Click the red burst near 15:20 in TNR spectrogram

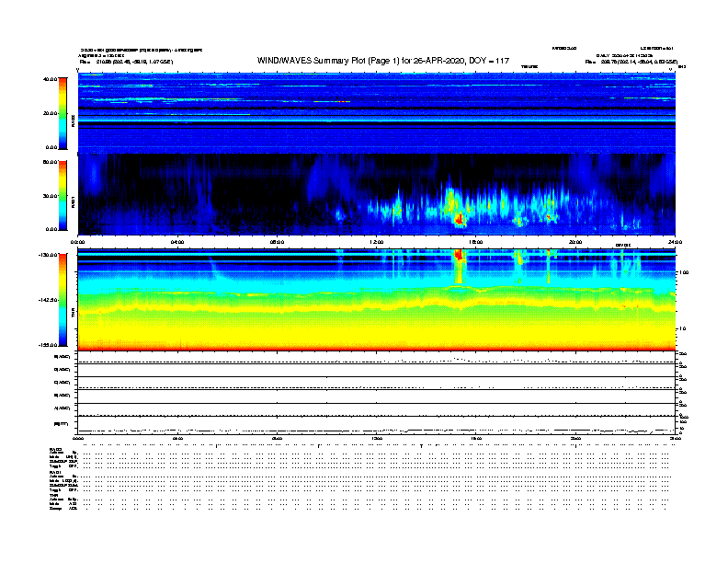(460, 255)
